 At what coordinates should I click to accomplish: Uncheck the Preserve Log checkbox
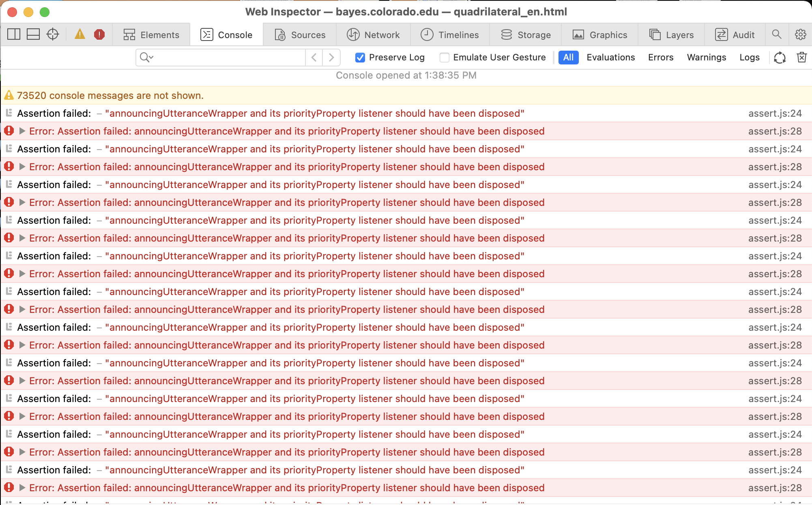[360, 58]
